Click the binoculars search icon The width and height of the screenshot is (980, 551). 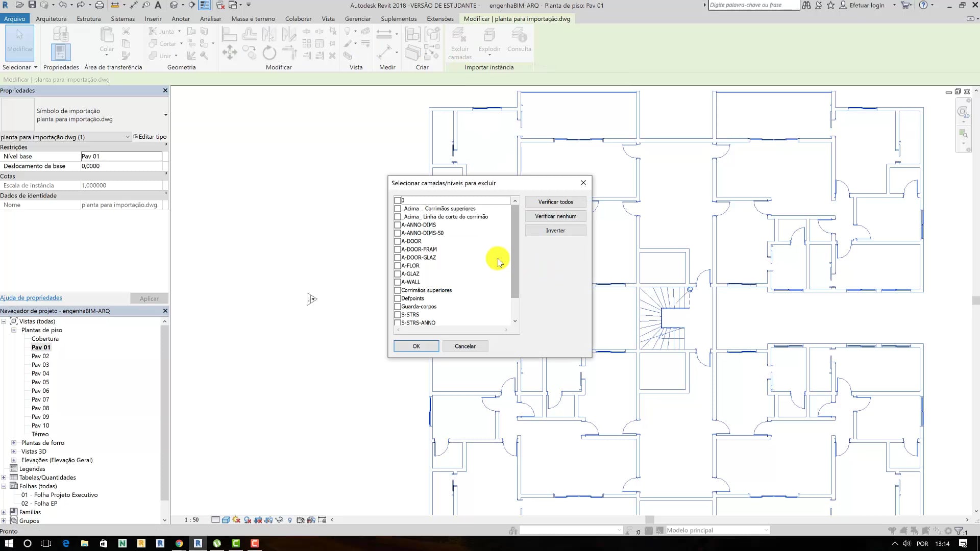pos(806,5)
